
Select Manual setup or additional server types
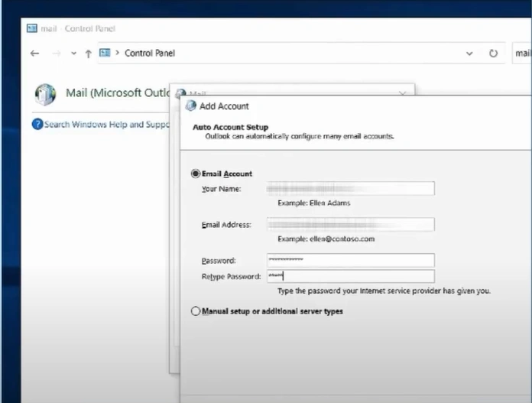(196, 311)
